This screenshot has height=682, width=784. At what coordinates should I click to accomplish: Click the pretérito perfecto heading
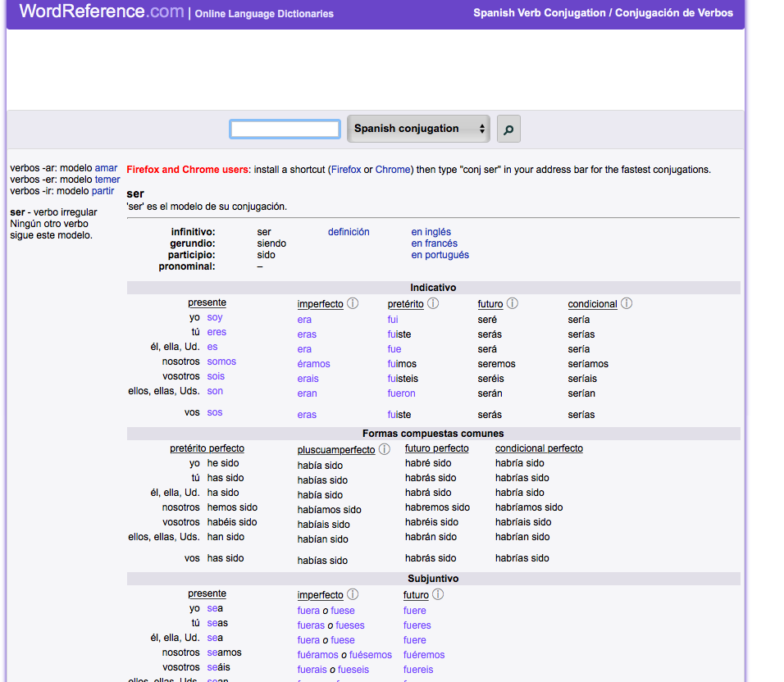point(207,448)
